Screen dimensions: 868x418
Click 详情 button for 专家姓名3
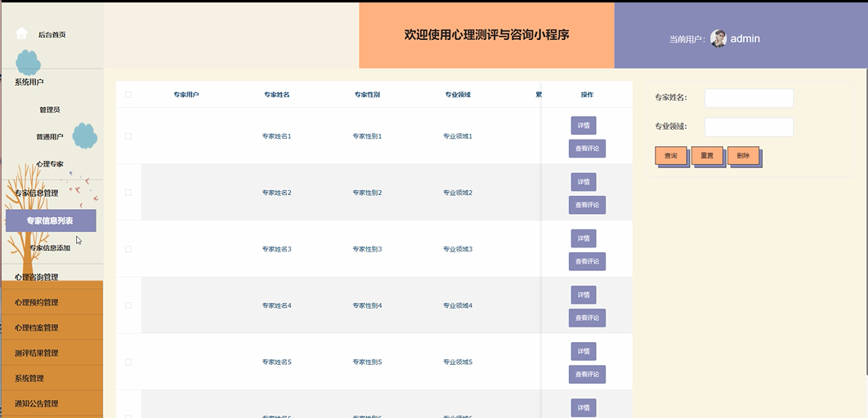tap(584, 238)
